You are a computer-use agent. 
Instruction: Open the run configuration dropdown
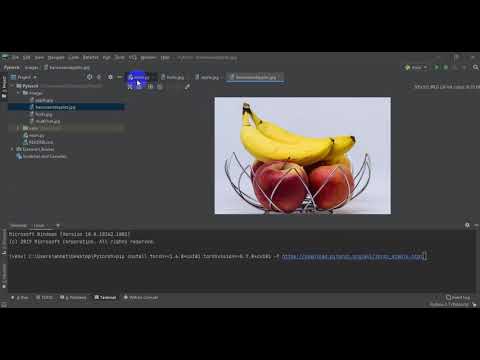coord(416,67)
